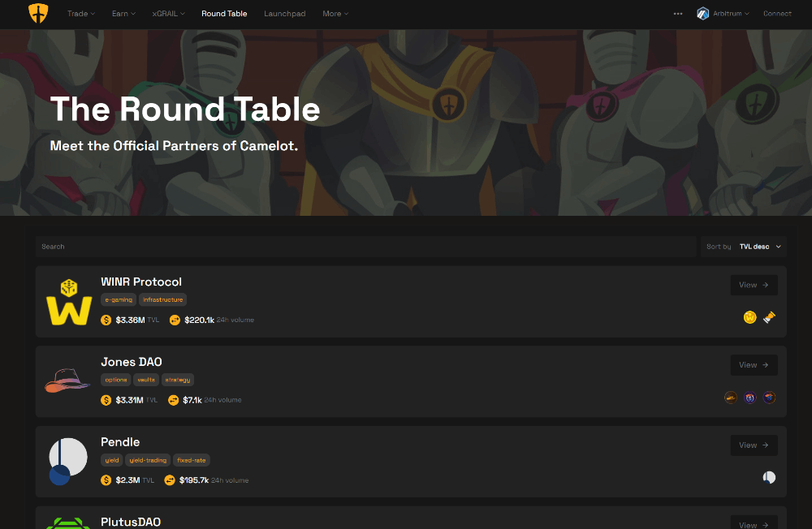The image size is (812, 529).
Task: Click the Jones DAO hat logo
Action: click(67, 381)
